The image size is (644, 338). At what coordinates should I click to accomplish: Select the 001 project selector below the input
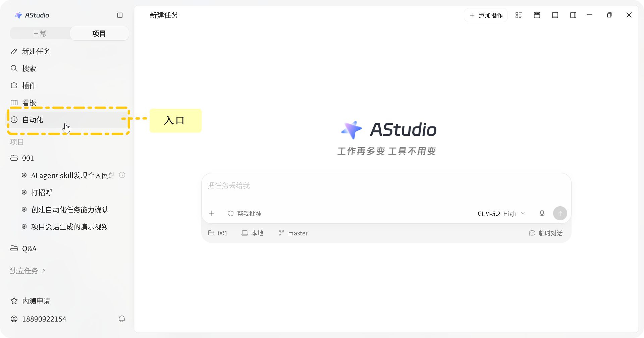pos(218,233)
